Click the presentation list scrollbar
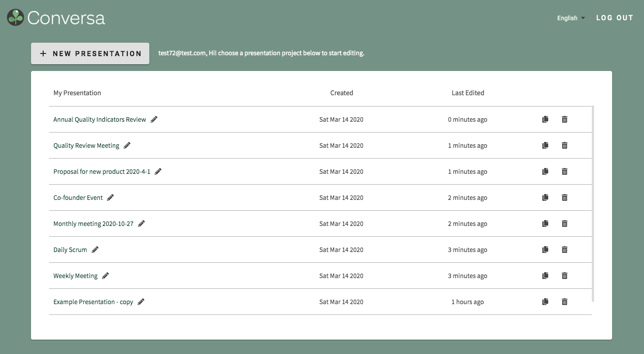Viewport: 644px width, 354px height. 593,204
